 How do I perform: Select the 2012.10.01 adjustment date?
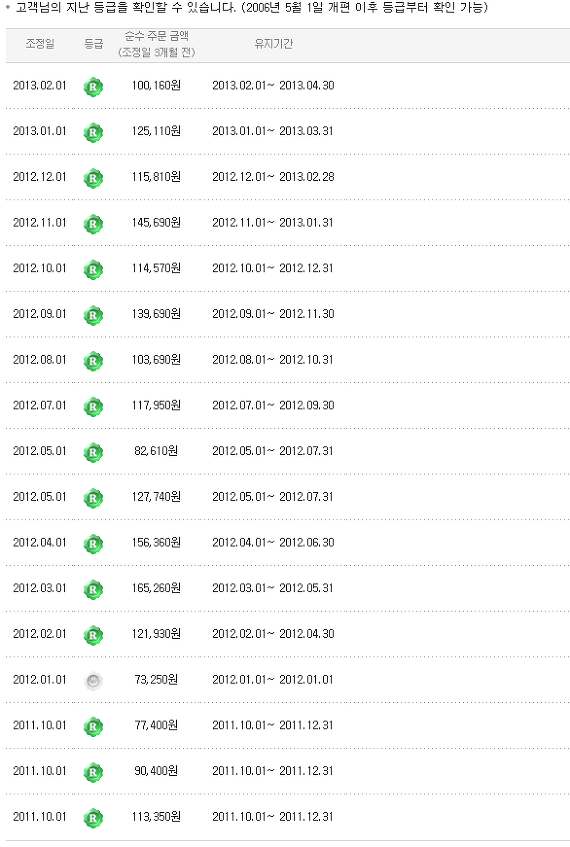click(x=39, y=268)
